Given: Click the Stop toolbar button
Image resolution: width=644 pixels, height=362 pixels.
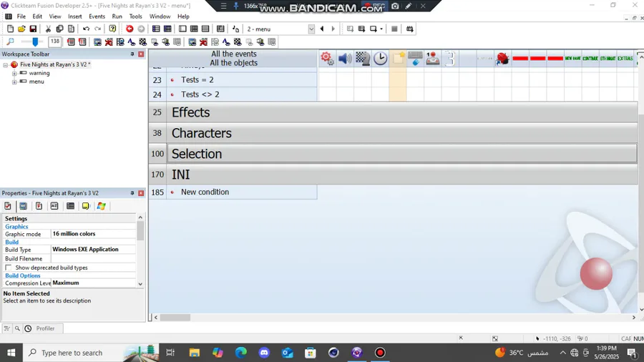Looking at the screenshot, I should [394, 29].
